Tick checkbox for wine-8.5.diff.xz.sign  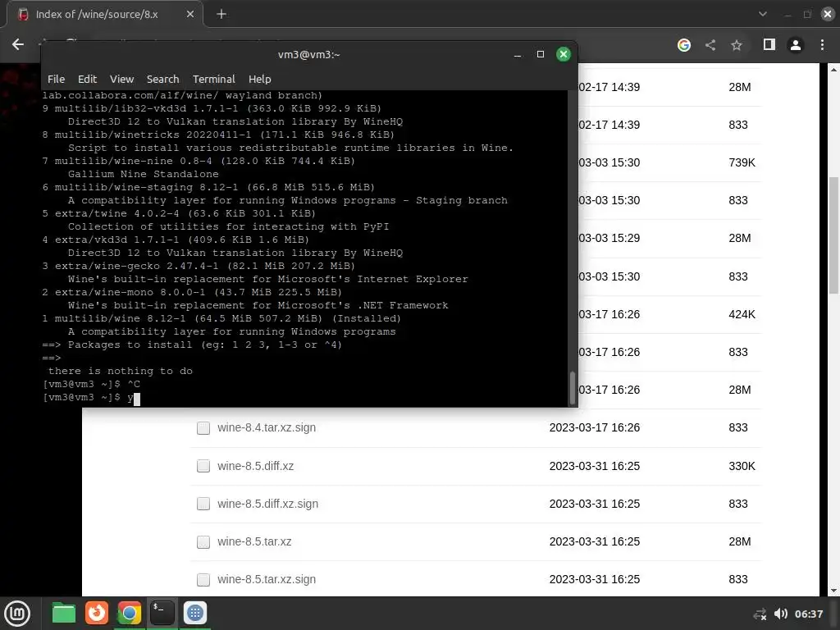[203, 504]
